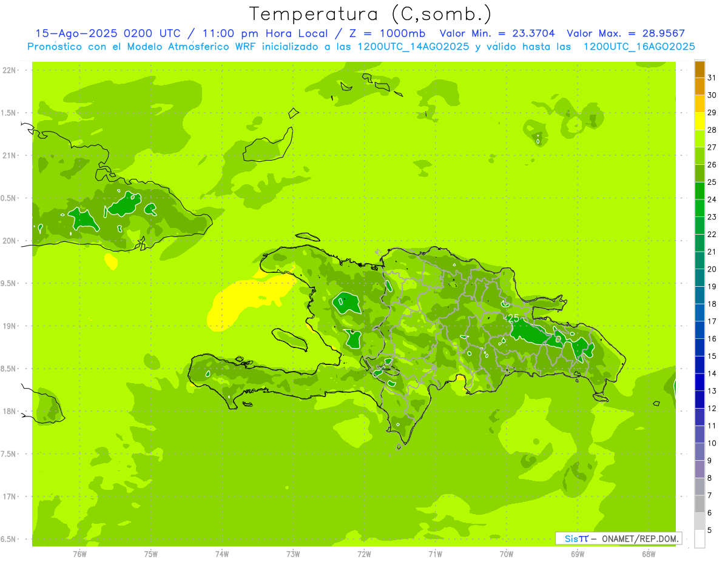The height and width of the screenshot is (562, 728).
Task: Click the "1200UTC_14AGO2025" initialization time text
Action: point(413,47)
